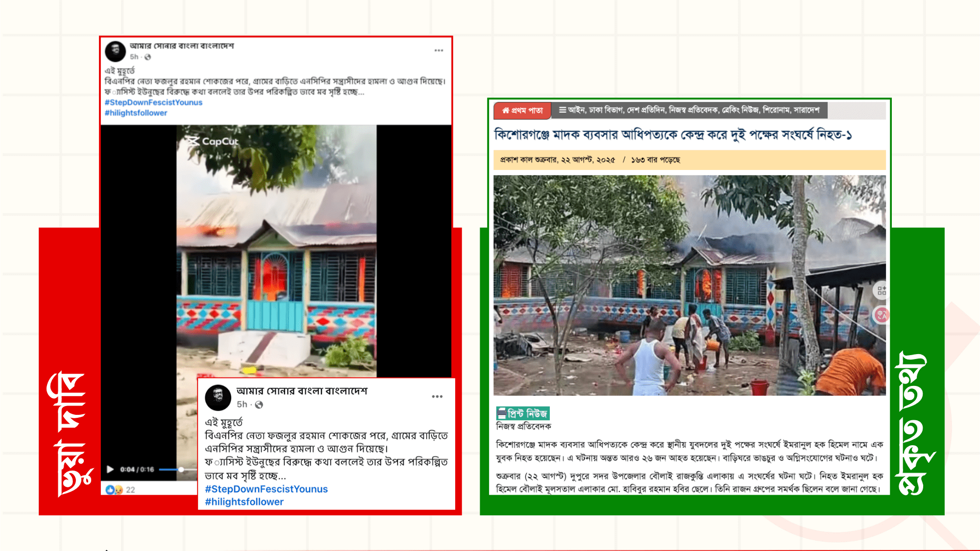Click the post reaction emoji icons
This screenshot has width=980, height=551.
[x=114, y=490]
